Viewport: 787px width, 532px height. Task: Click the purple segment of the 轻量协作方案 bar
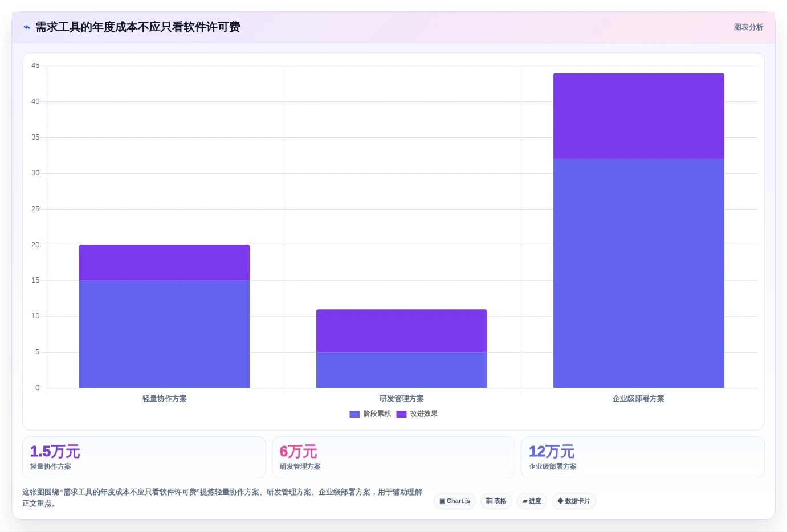pyautogui.click(x=164, y=263)
